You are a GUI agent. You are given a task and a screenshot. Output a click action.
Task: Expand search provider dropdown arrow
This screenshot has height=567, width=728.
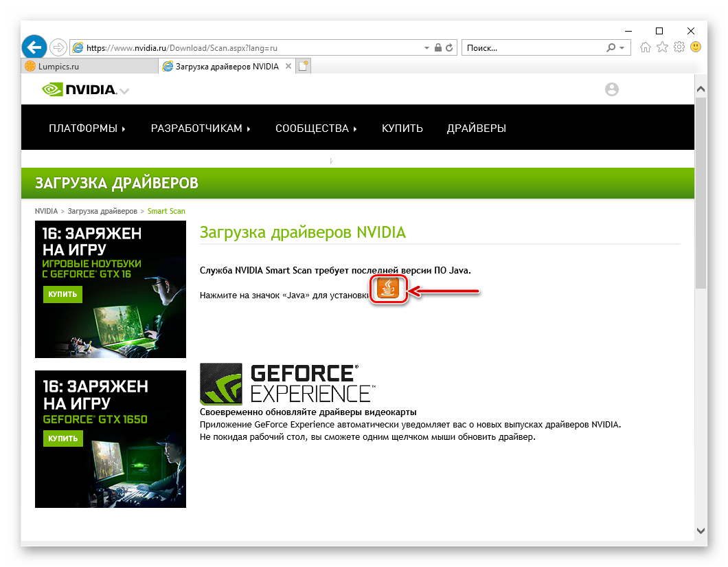click(x=622, y=48)
